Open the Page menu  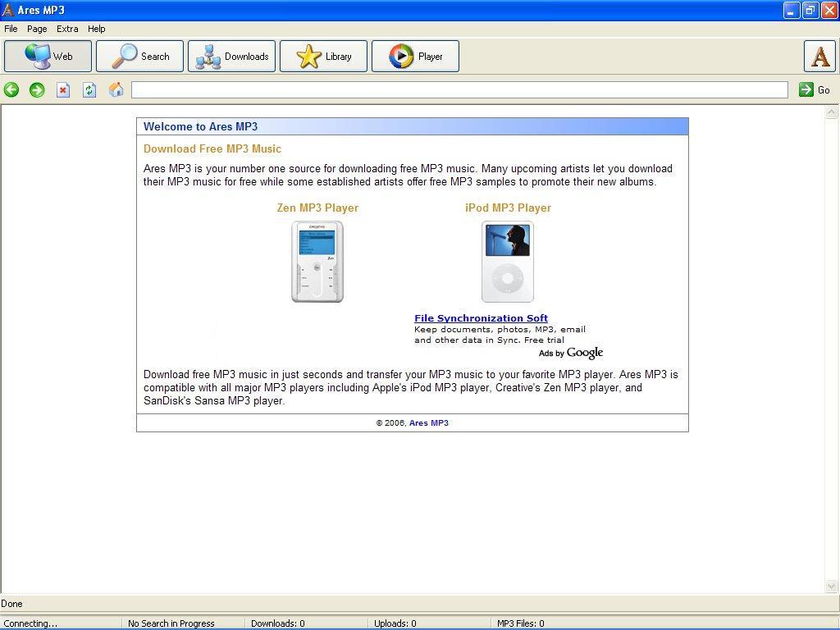tap(37, 29)
